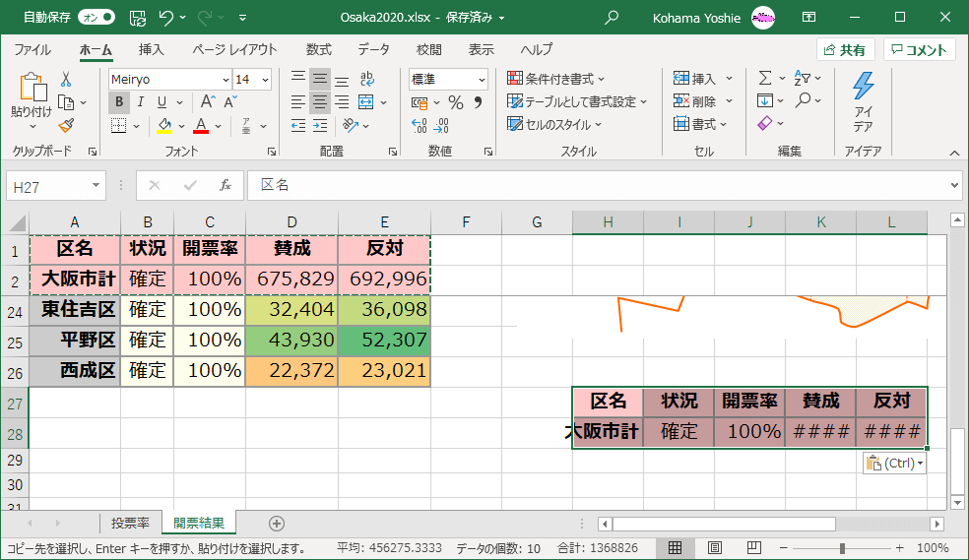Toggle Underline formatting
969x560 pixels.
point(161,102)
